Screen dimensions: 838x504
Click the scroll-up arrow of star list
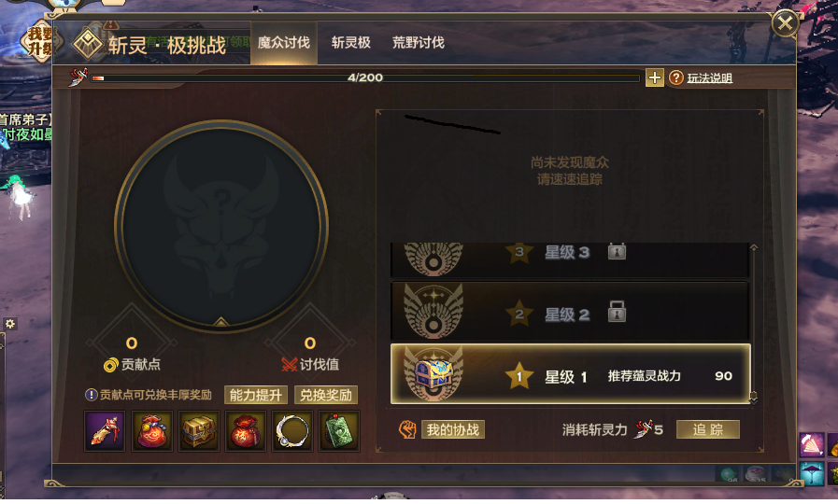tap(754, 248)
